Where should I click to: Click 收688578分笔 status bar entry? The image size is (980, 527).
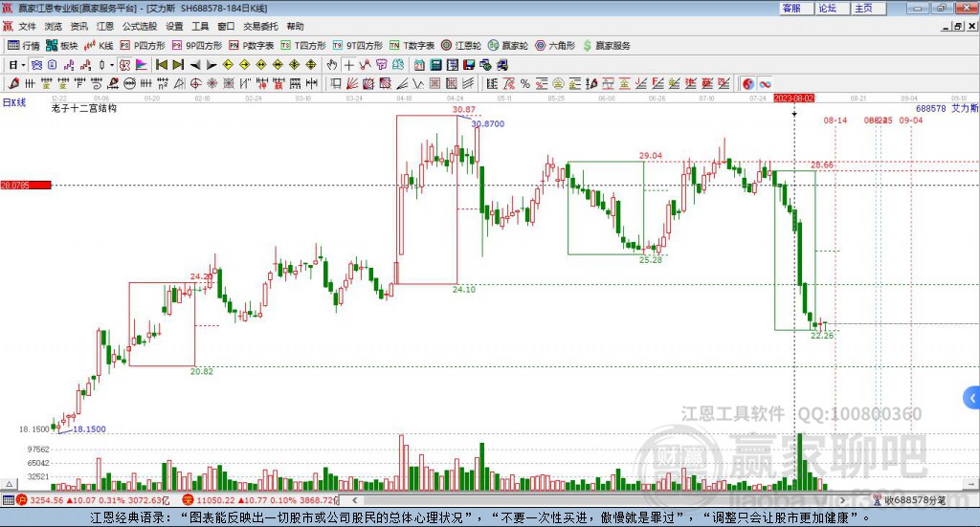tap(911, 500)
